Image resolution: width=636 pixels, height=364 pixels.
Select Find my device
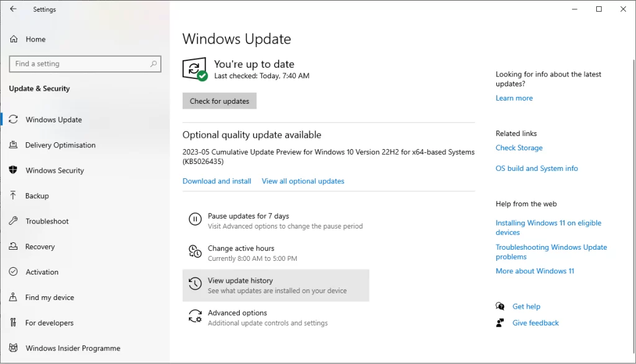(x=50, y=298)
